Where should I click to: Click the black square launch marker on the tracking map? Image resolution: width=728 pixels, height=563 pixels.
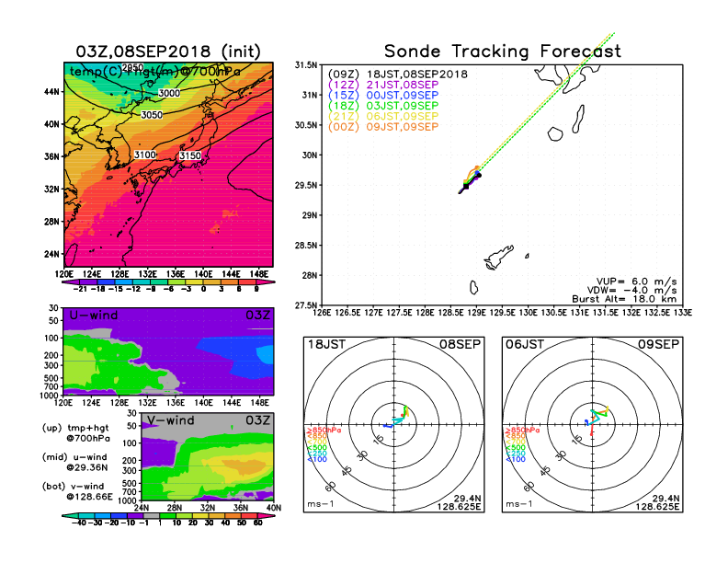[x=466, y=187]
